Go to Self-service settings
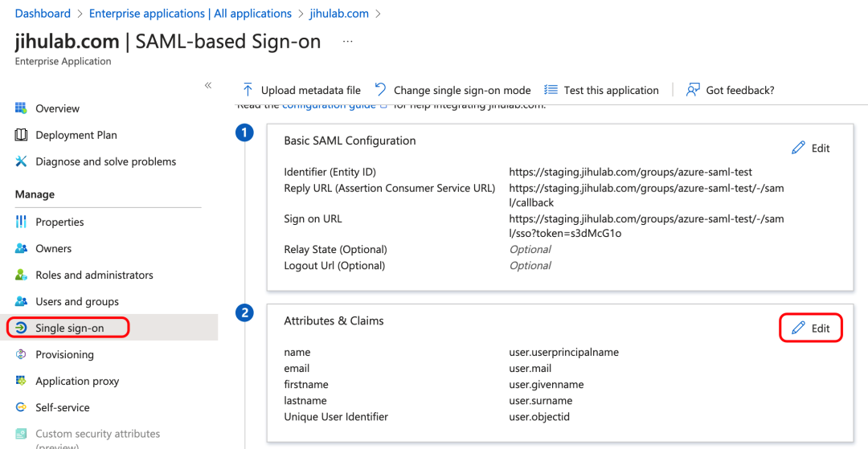 (x=63, y=407)
